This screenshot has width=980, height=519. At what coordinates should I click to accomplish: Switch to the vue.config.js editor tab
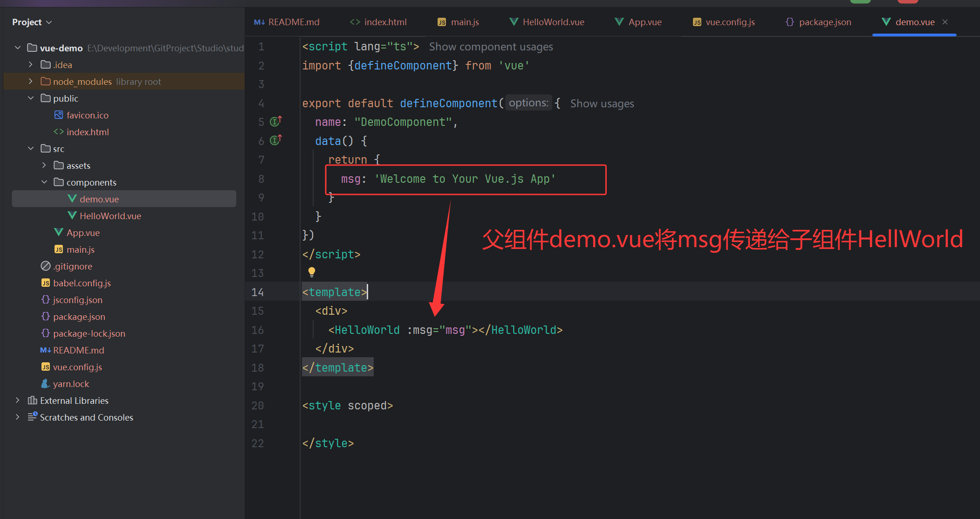tap(724, 22)
